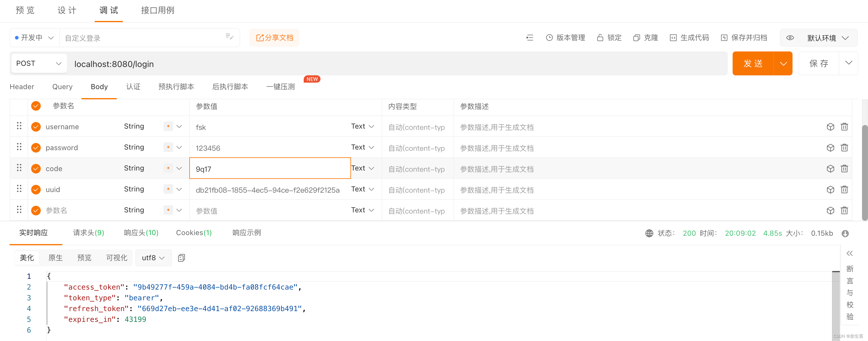The image size is (868, 341).
Task: Click the save and archive icon
Action: coord(724,38)
